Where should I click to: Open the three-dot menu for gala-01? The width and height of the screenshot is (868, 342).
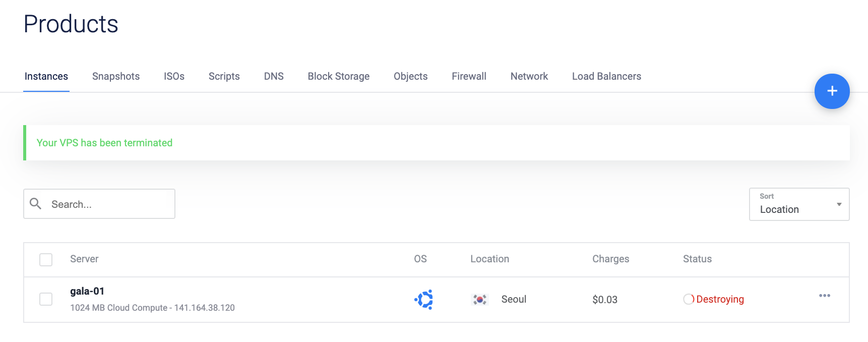pyautogui.click(x=824, y=296)
